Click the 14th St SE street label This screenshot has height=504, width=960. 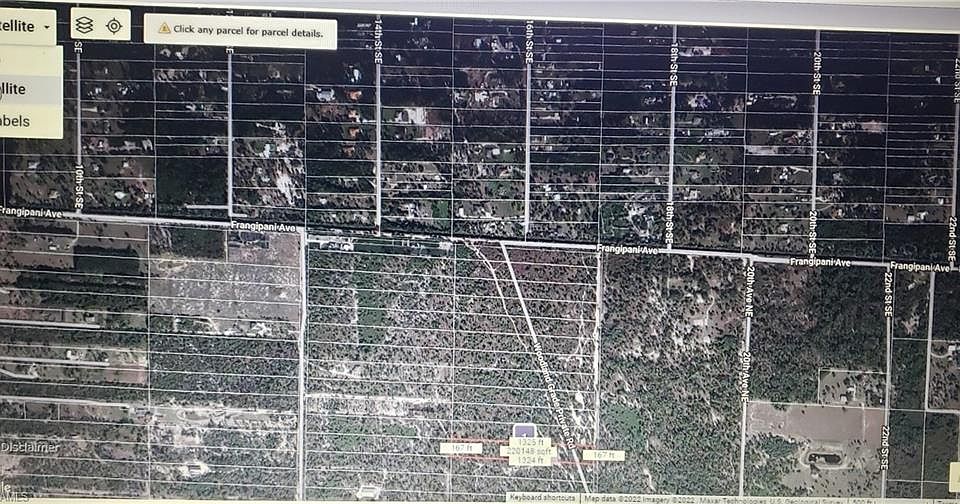[x=377, y=40]
